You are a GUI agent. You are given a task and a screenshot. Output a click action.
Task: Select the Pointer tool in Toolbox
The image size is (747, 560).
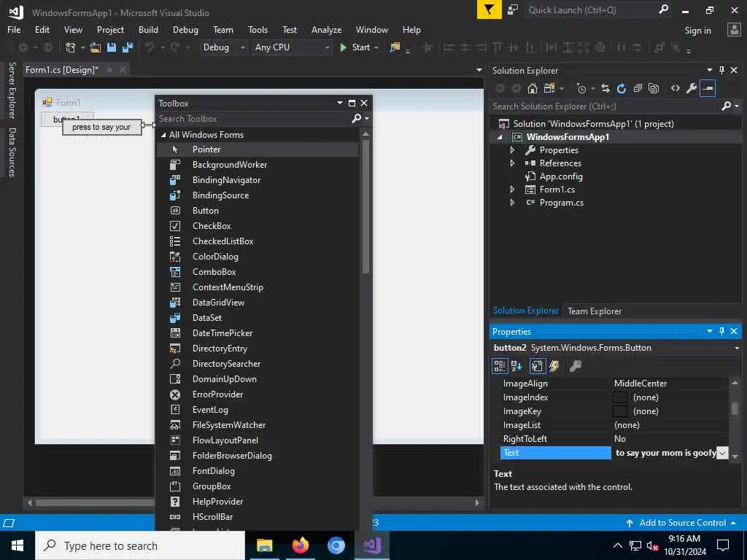[258, 149]
